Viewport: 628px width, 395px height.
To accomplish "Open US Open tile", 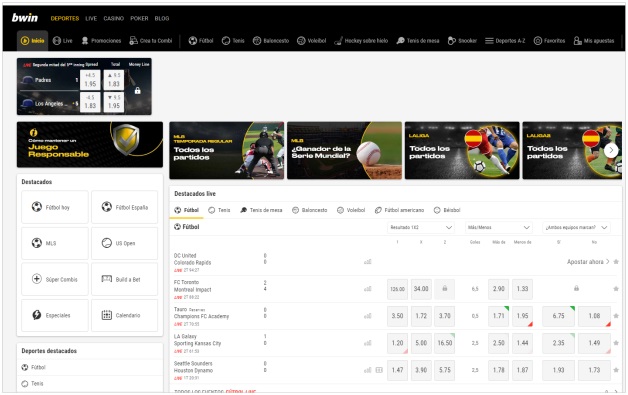I will (125, 243).
